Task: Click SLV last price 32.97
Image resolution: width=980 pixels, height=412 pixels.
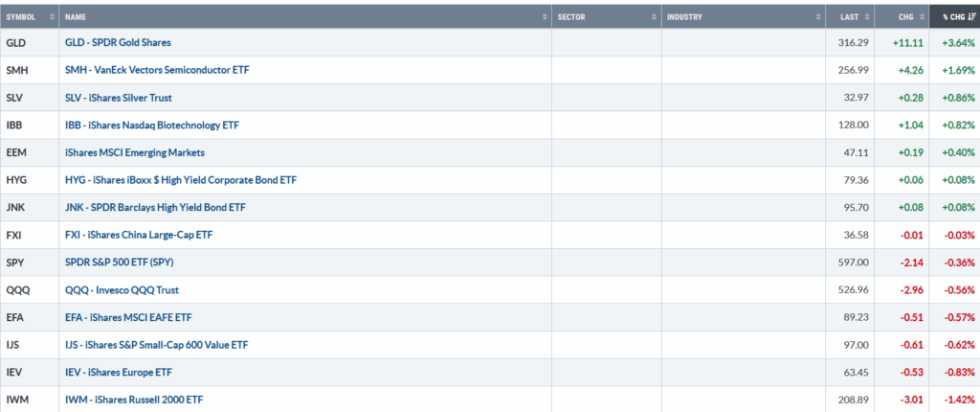Action: tap(856, 98)
